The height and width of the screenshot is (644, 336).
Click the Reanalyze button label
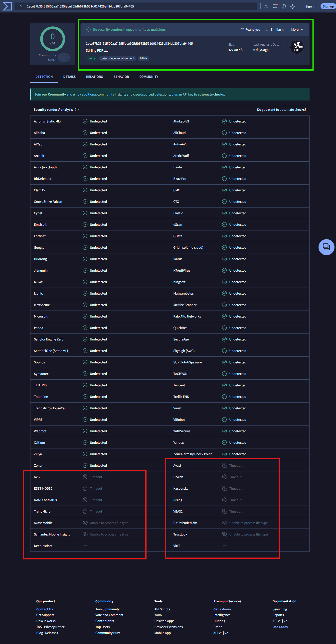253,30
